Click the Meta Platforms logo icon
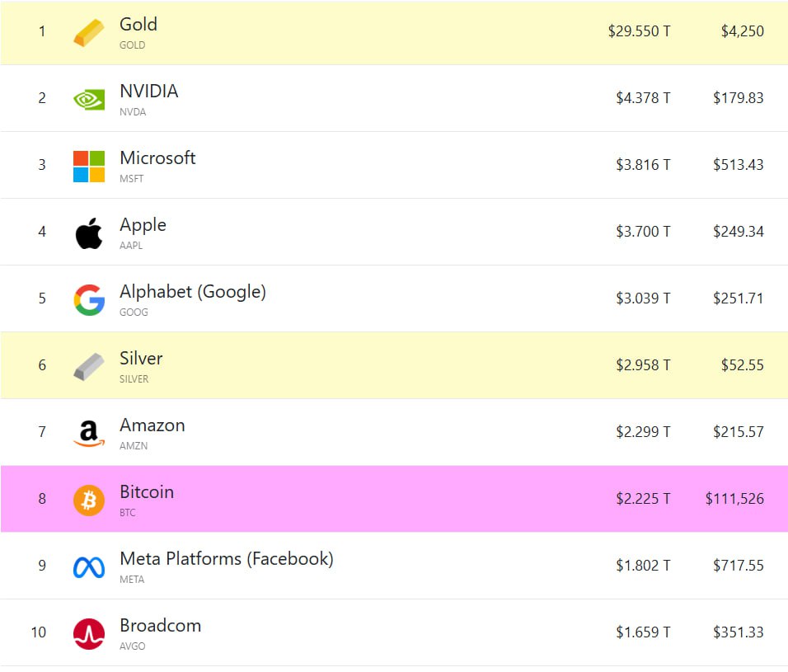Viewport: 788px width, 672px height. (x=88, y=567)
